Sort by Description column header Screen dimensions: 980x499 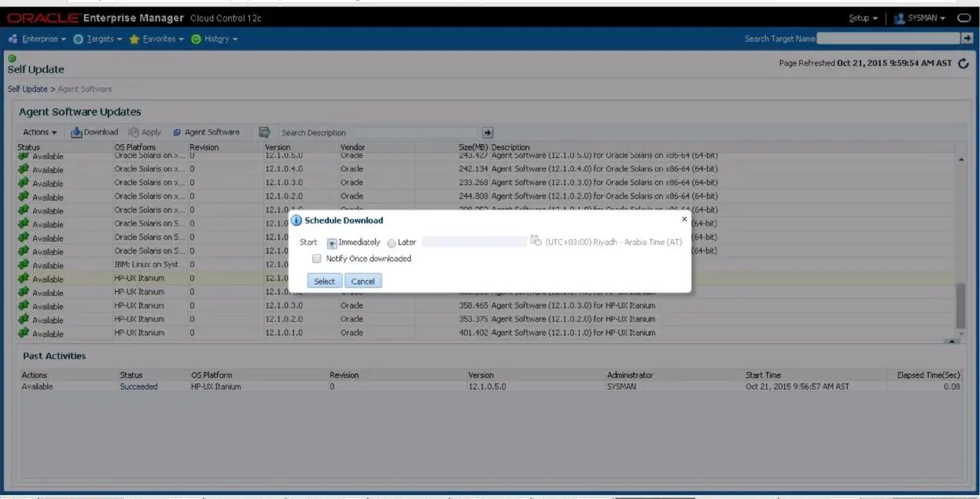pyautogui.click(x=510, y=147)
